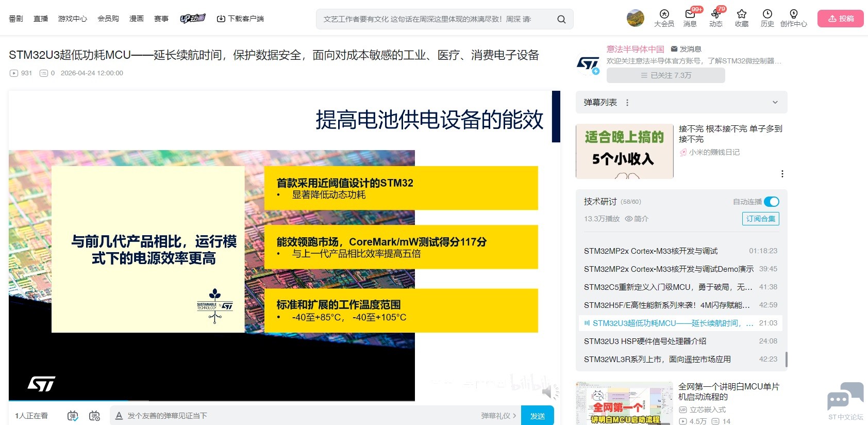The image size is (868, 425).
Task: Click the 2026-04-24 publish date text
Action: point(92,73)
